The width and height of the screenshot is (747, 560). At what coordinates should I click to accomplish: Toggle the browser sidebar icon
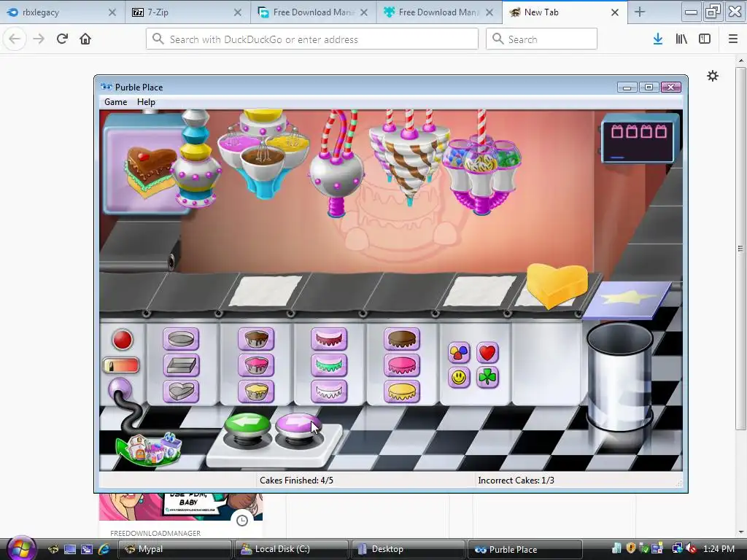pyautogui.click(x=705, y=39)
